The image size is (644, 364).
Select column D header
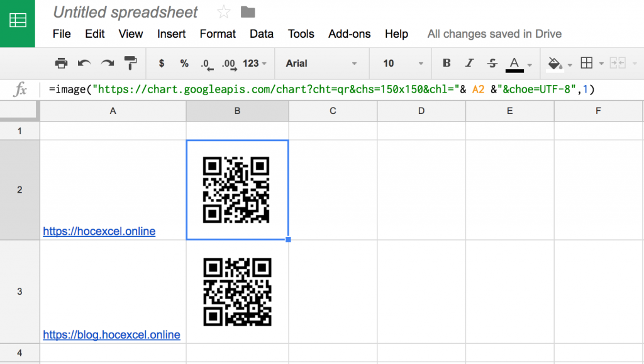pyautogui.click(x=421, y=111)
